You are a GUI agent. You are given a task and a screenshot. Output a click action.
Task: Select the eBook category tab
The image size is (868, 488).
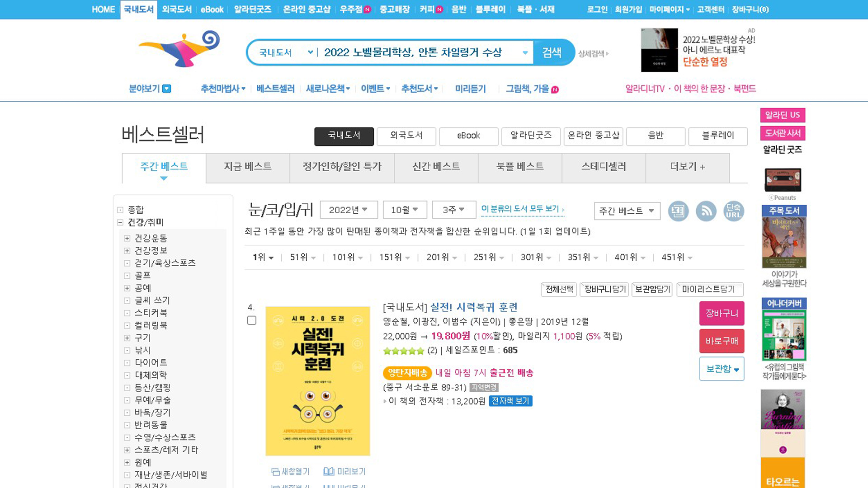click(x=468, y=136)
